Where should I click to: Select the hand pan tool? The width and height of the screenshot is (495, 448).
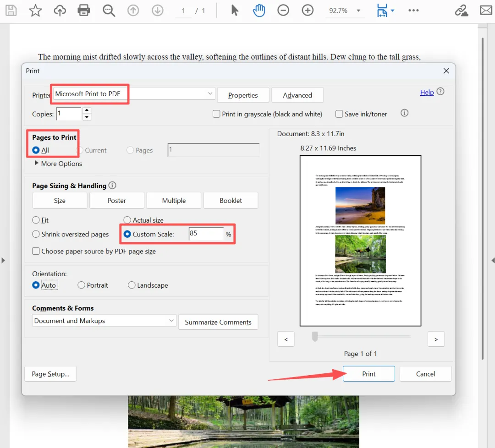point(259,11)
